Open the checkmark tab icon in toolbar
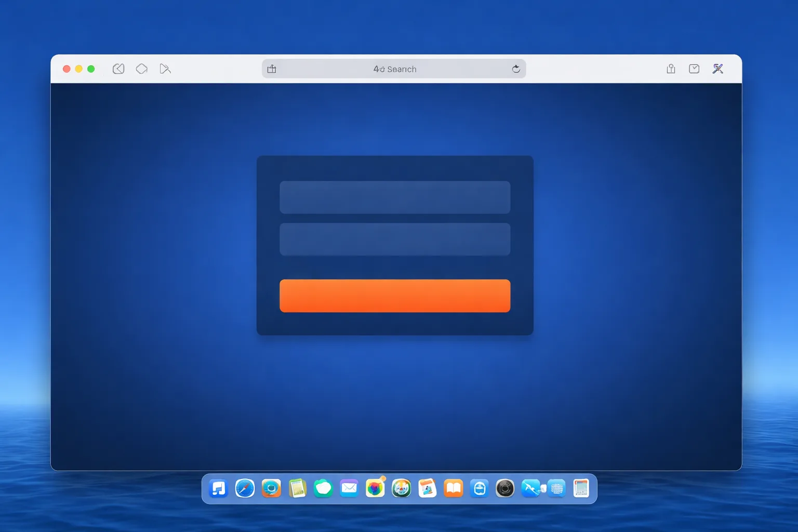 694,69
